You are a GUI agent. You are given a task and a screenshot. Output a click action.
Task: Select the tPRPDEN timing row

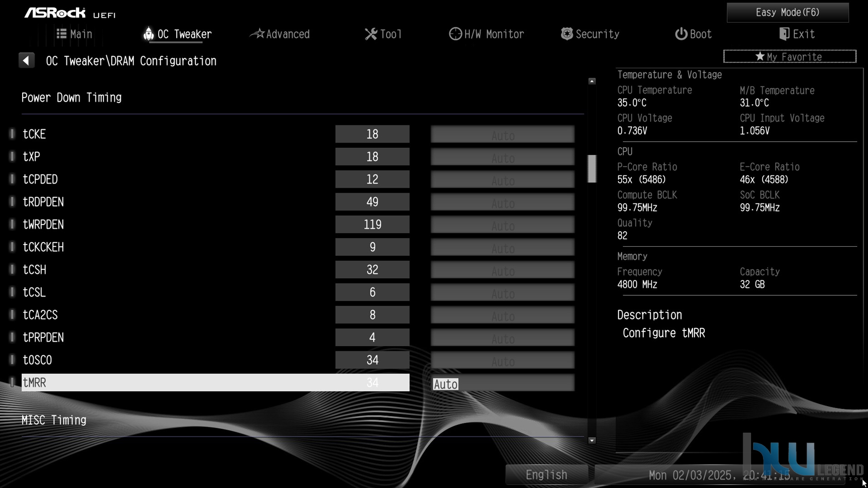click(x=215, y=337)
